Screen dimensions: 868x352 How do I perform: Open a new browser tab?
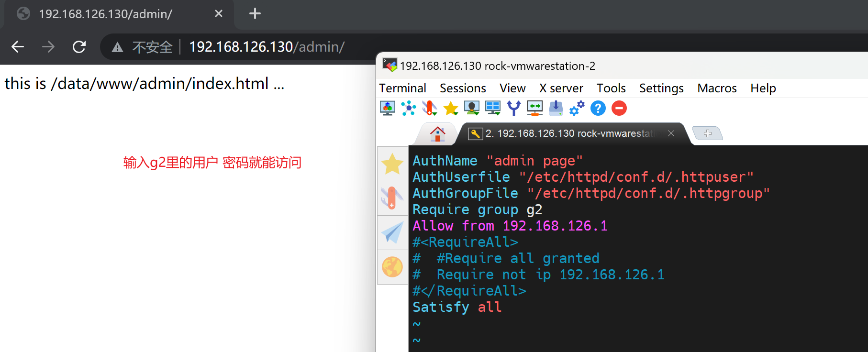coord(255,13)
